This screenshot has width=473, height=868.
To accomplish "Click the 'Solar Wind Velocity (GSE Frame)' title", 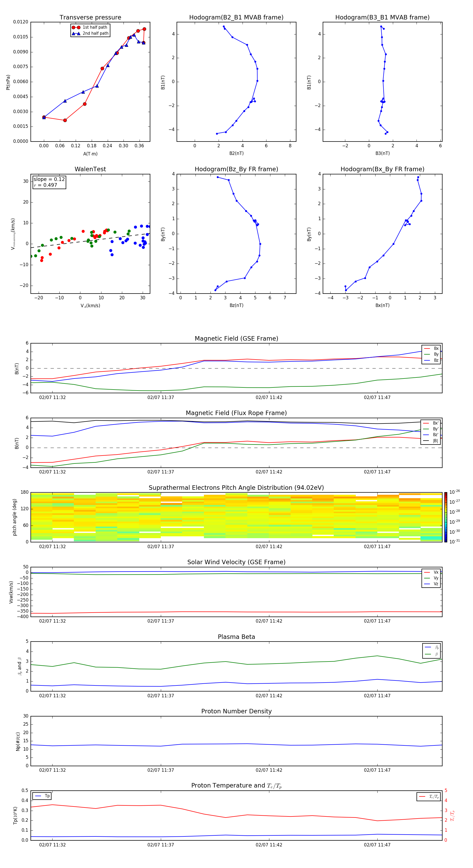I will click(236, 562).
